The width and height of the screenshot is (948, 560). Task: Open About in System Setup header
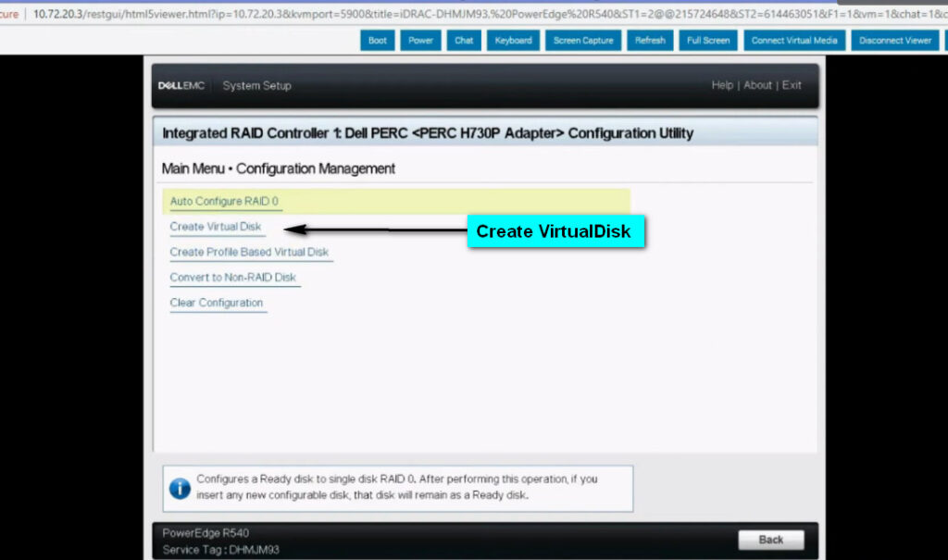click(x=757, y=85)
